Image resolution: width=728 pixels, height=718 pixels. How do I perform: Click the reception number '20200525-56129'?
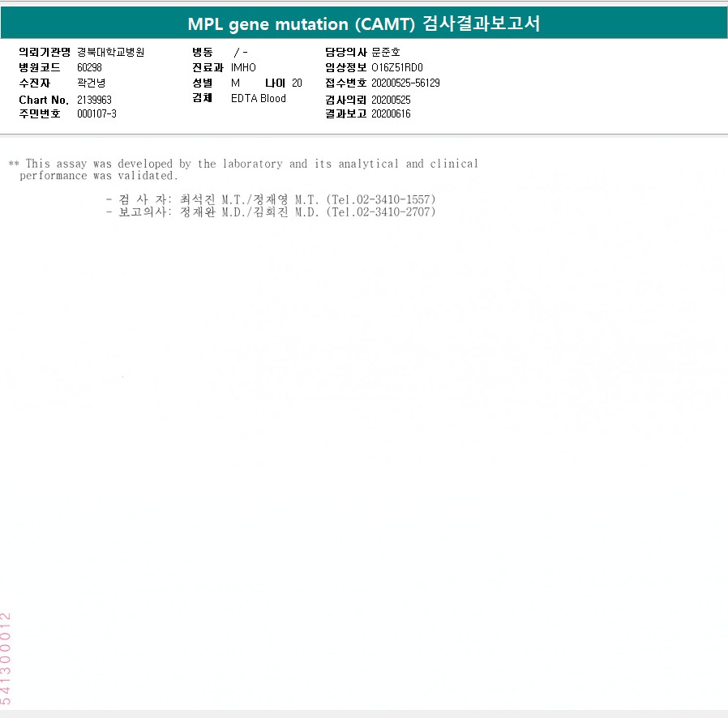tap(405, 83)
